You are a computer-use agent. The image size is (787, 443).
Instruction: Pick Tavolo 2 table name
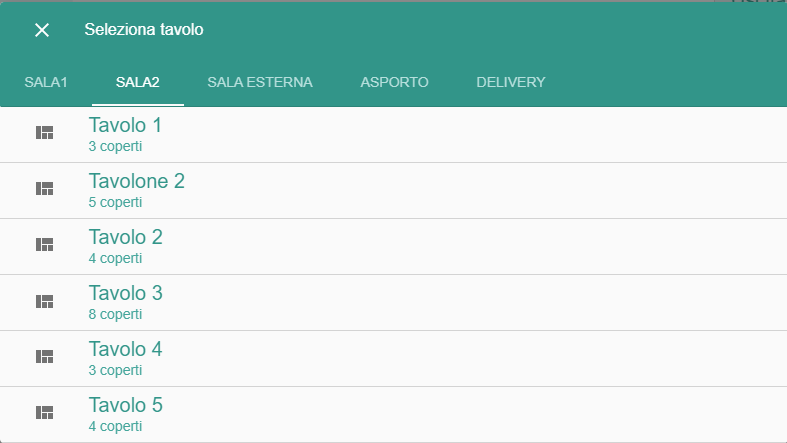click(125, 237)
